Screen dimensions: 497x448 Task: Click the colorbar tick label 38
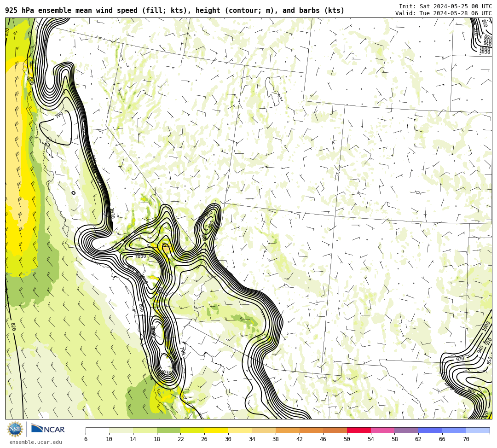[276, 439]
